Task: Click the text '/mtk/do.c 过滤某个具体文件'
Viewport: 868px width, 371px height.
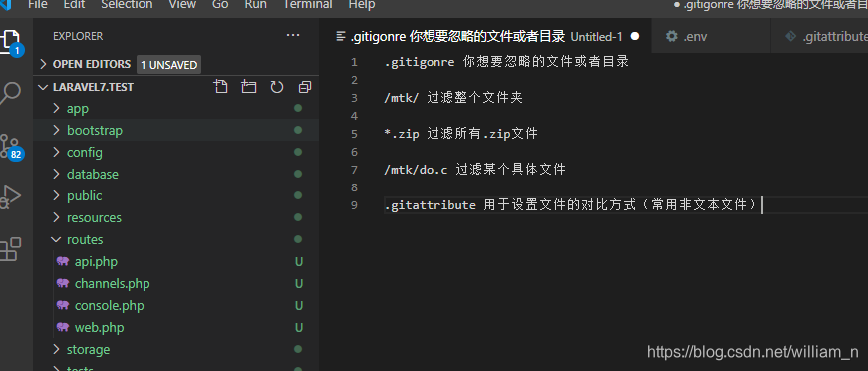Action: (x=475, y=170)
